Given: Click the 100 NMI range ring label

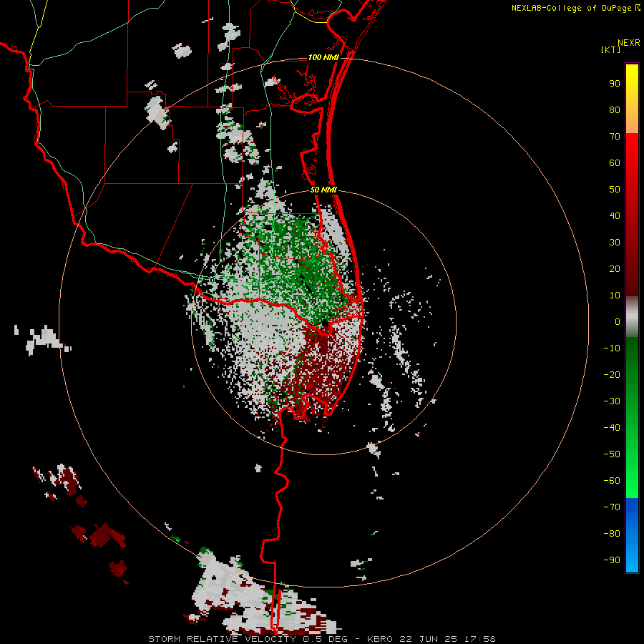Looking at the screenshot, I should pyautogui.click(x=323, y=57).
